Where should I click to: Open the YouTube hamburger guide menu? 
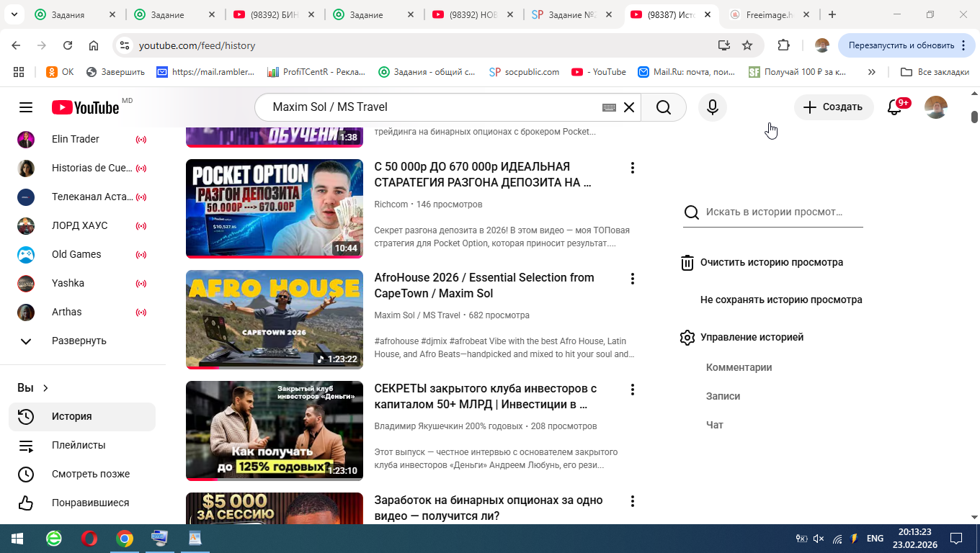[26, 107]
